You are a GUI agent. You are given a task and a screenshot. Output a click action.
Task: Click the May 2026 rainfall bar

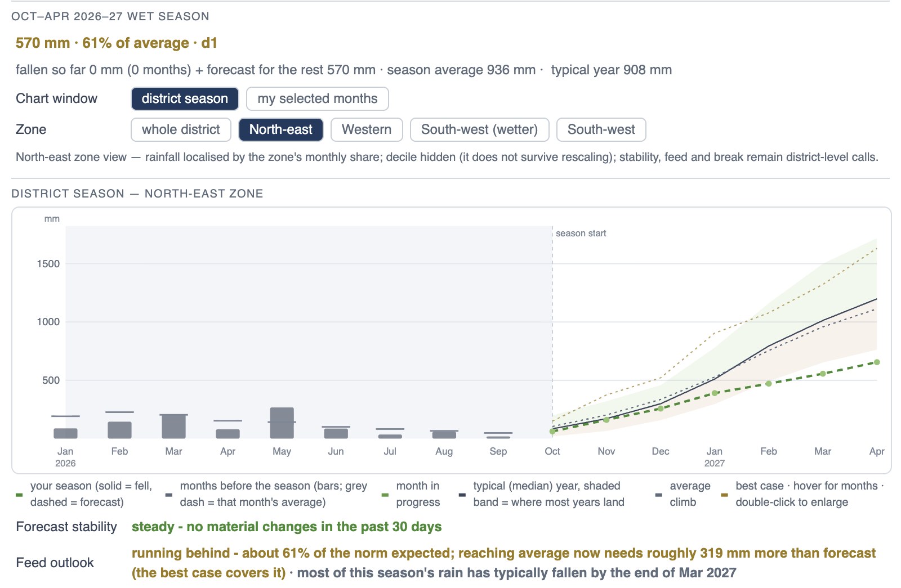pos(282,423)
